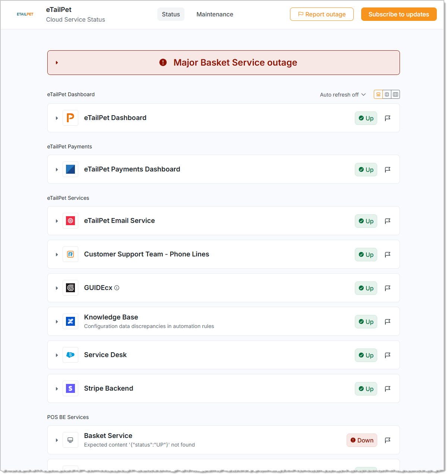Click the 'Cloud Service Status' subtitle
Image resolution: width=448 pixels, height=476 pixels.
click(76, 20)
